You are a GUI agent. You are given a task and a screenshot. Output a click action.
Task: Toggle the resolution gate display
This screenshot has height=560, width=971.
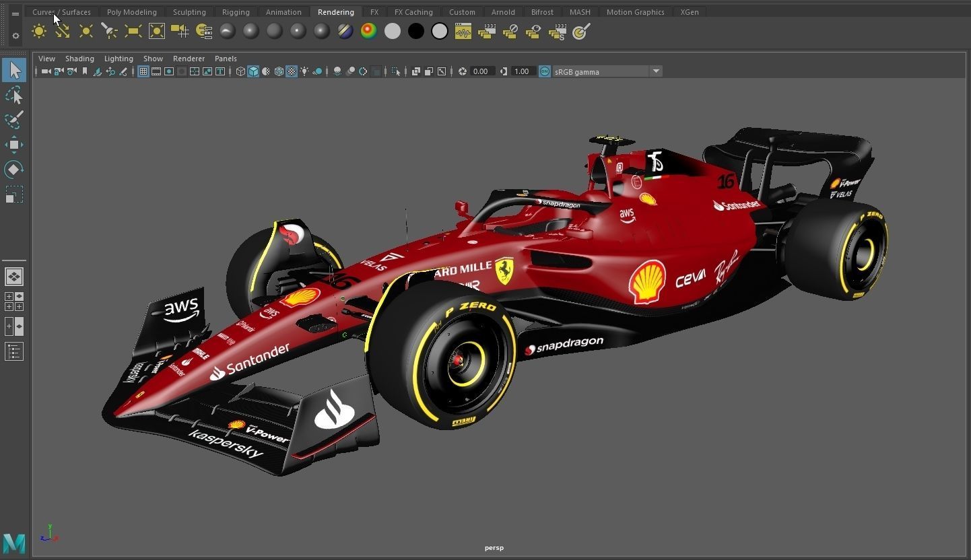pos(169,71)
